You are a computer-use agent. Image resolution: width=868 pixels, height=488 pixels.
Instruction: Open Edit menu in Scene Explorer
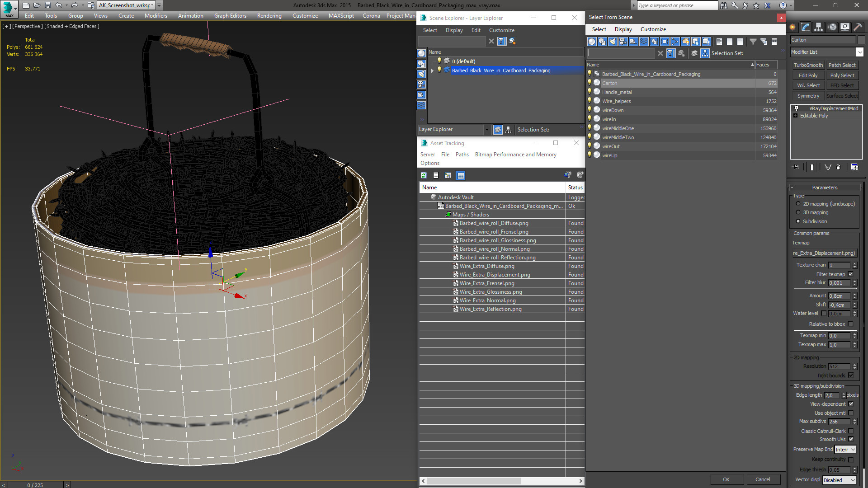point(476,30)
